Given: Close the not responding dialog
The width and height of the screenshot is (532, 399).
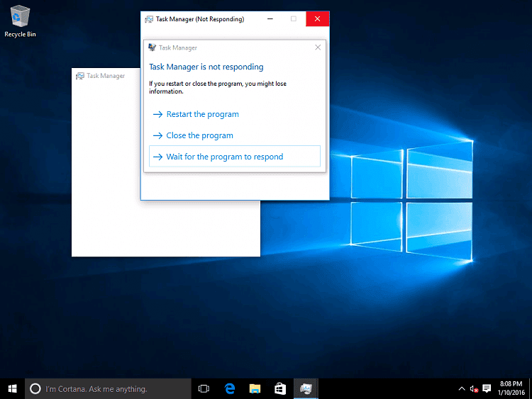Looking at the screenshot, I should pyautogui.click(x=318, y=47).
